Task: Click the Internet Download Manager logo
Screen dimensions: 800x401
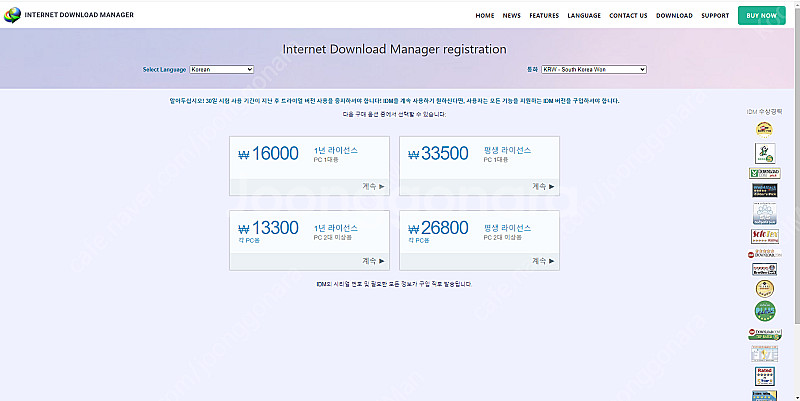Action: click(70, 15)
